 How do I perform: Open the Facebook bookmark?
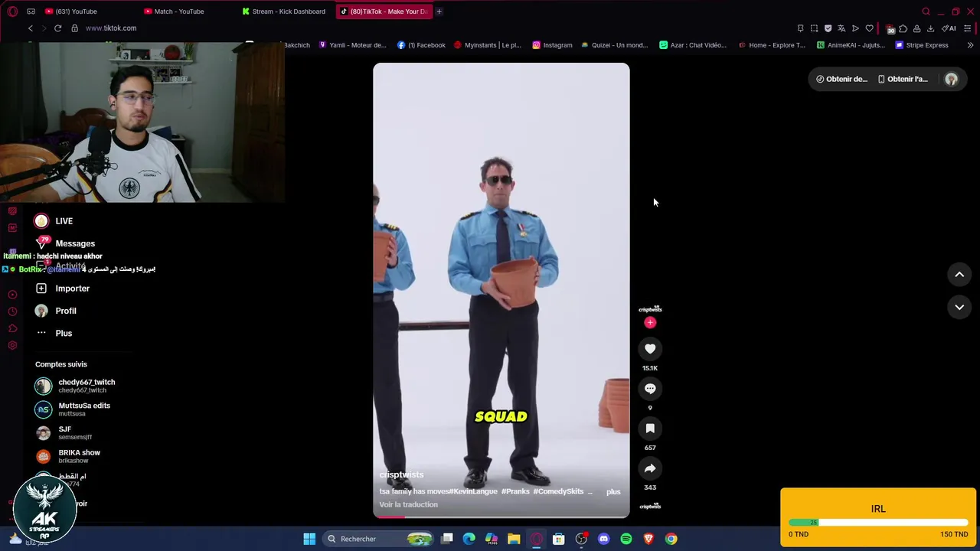tap(421, 45)
